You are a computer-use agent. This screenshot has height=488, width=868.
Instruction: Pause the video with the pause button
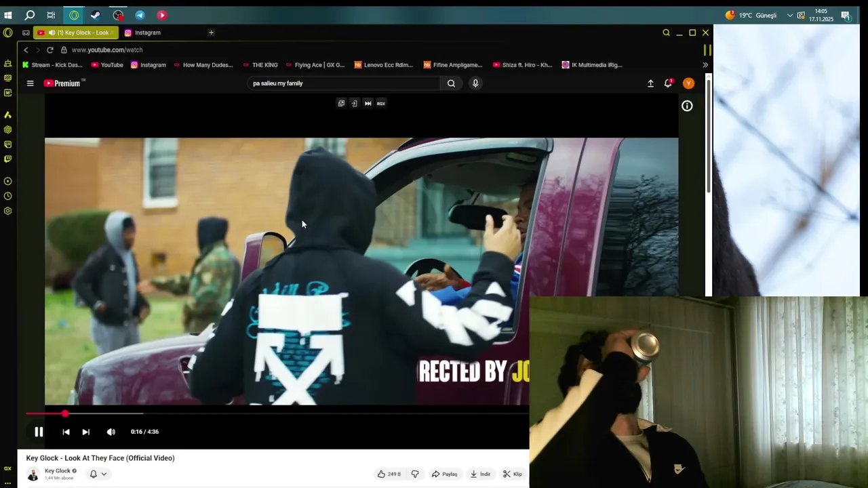coord(39,432)
